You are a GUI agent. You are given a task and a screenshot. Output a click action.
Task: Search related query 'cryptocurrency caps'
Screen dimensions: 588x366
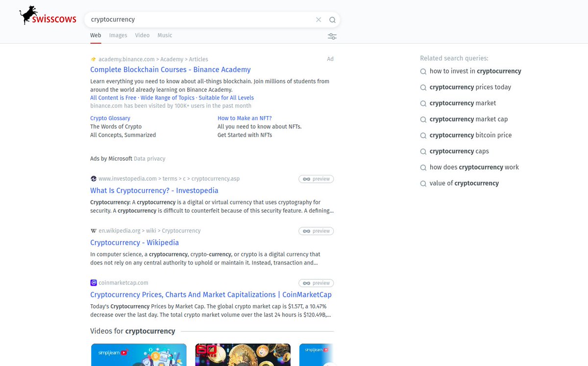pos(459,151)
